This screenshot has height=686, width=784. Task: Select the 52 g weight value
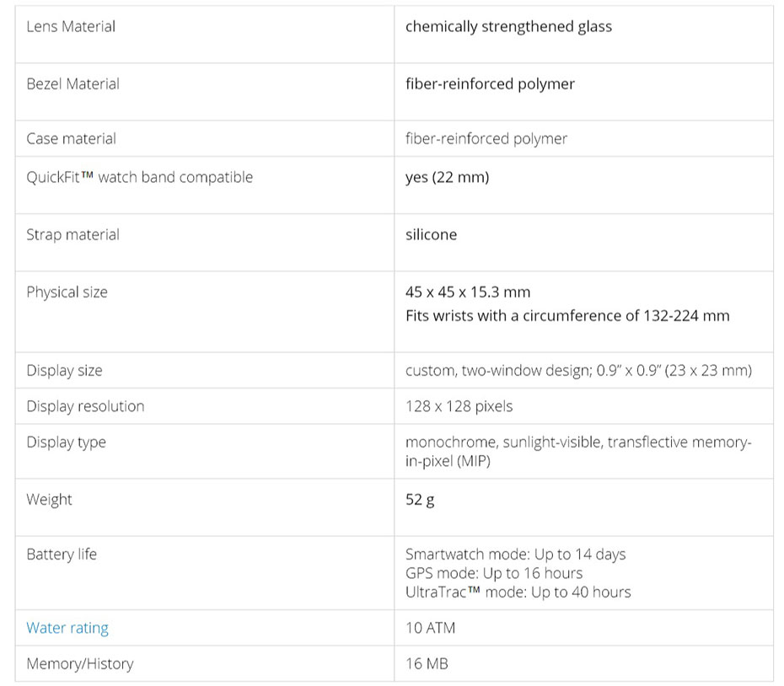pyautogui.click(x=420, y=500)
